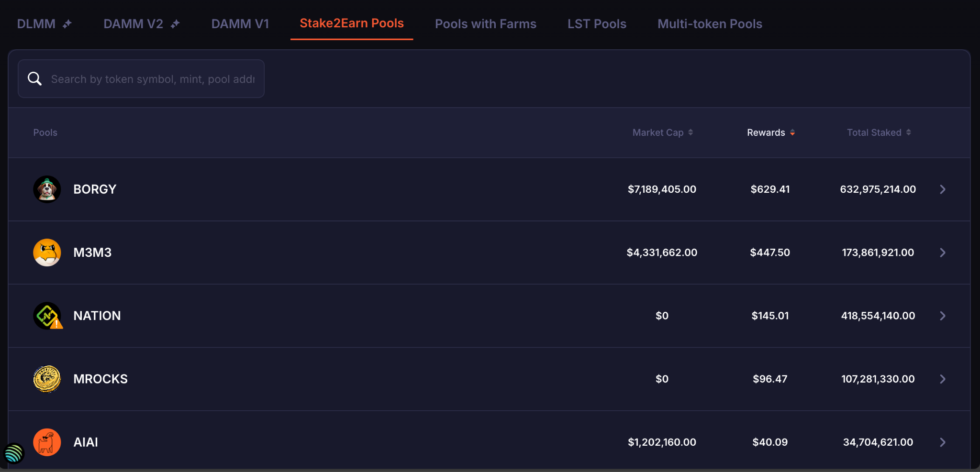Click the M3M3 token icon
The image size is (980, 472).
click(x=47, y=252)
